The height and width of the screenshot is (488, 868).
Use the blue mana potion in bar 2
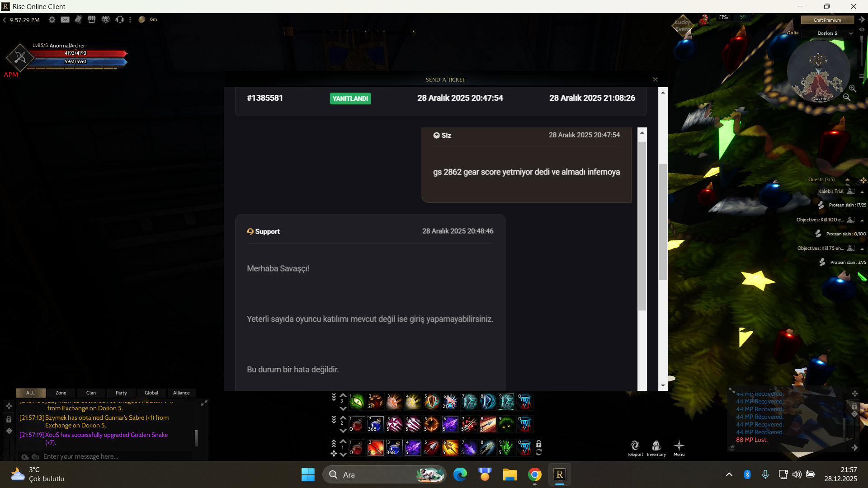[375, 424]
